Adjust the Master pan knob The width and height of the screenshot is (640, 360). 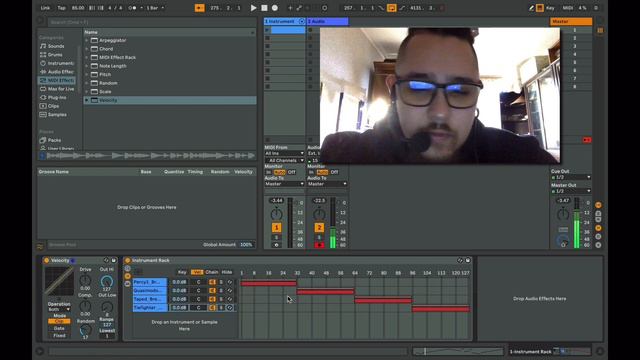563,214
